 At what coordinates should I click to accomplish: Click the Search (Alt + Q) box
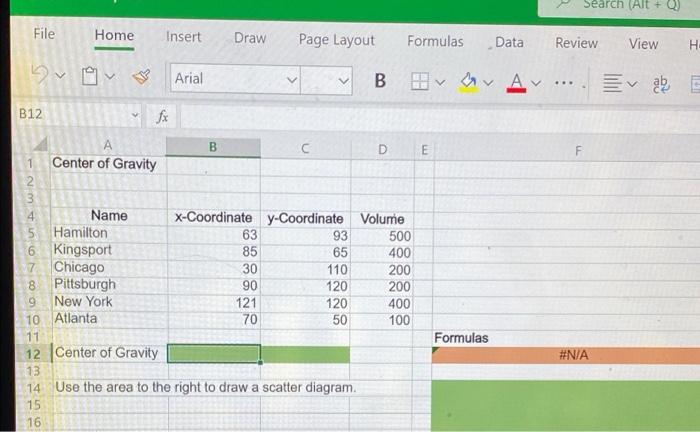(619, 6)
